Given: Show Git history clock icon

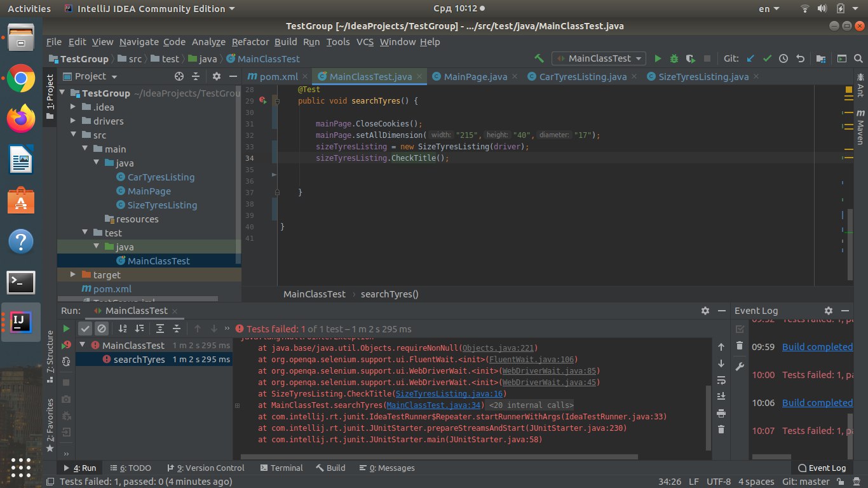Looking at the screenshot, I should click(x=783, y=58).
